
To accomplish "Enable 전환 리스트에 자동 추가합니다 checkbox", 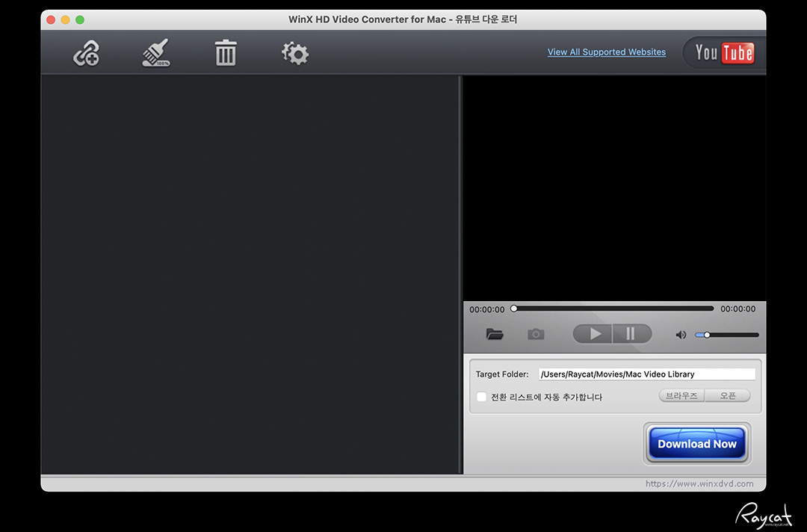I will coord(482,397).
